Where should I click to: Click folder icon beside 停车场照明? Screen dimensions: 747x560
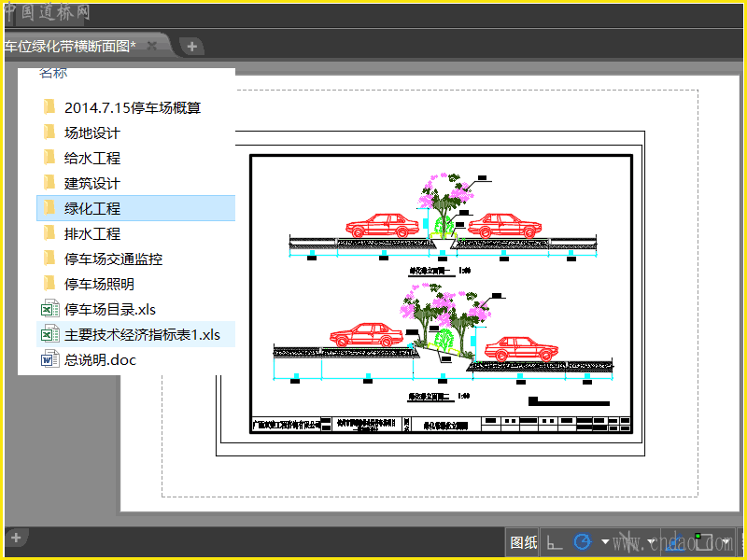49,284
